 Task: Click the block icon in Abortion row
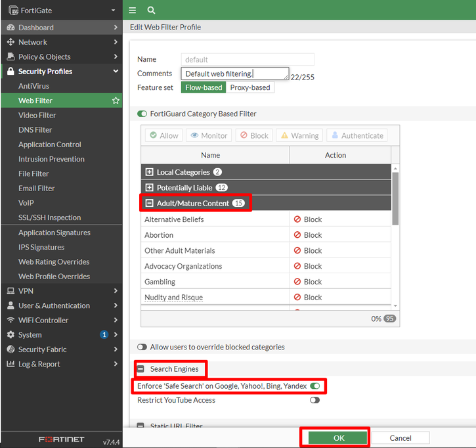[297, 235]
